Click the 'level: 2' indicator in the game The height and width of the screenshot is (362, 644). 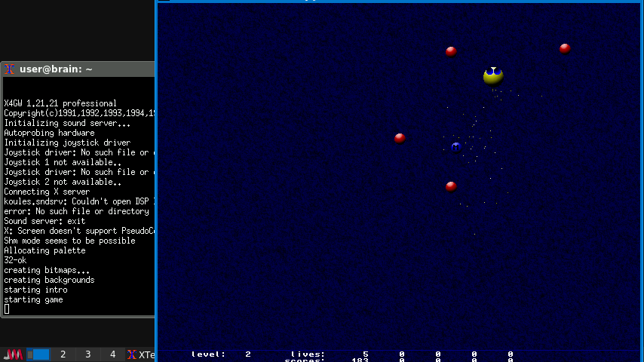tap(220, 354)
